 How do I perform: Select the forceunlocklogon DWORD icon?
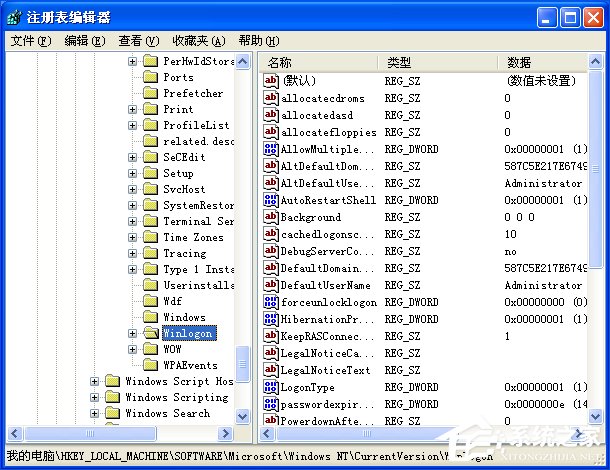[270, 302]
